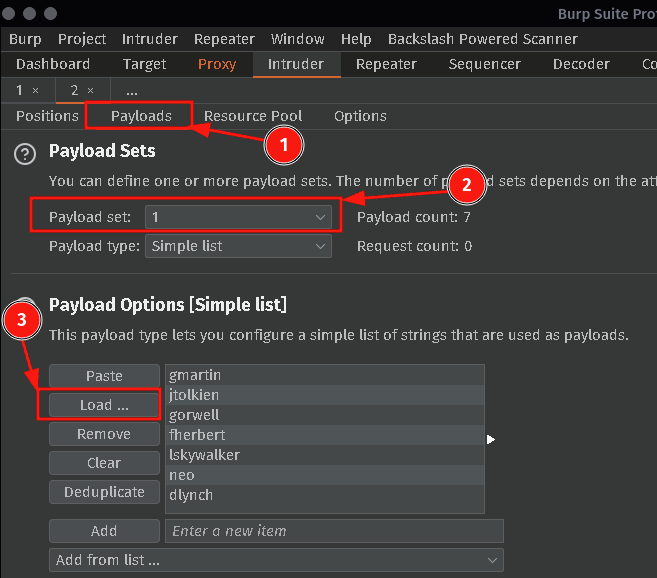The image size is (657, 578).
Task: Switch to the Payloads tab
Action: tap(141, 116)
